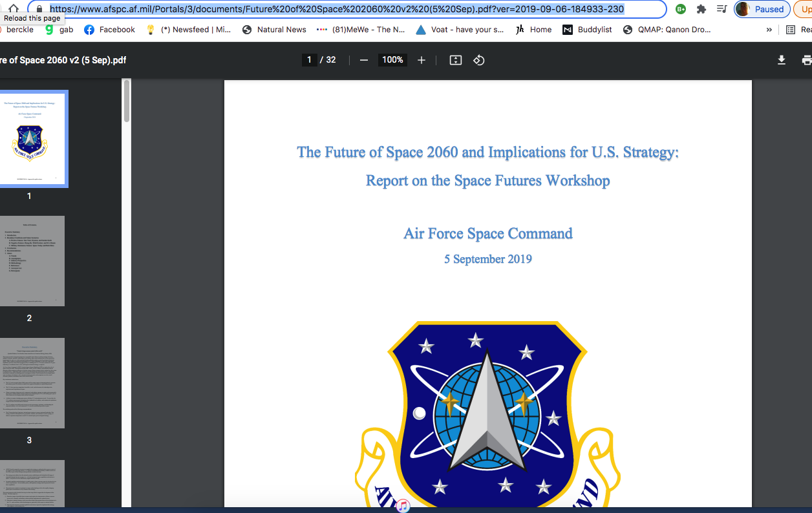Click the thumbnail sidebar scrollbar
Screen dimensions: 812x513
[x=127, y=101]
